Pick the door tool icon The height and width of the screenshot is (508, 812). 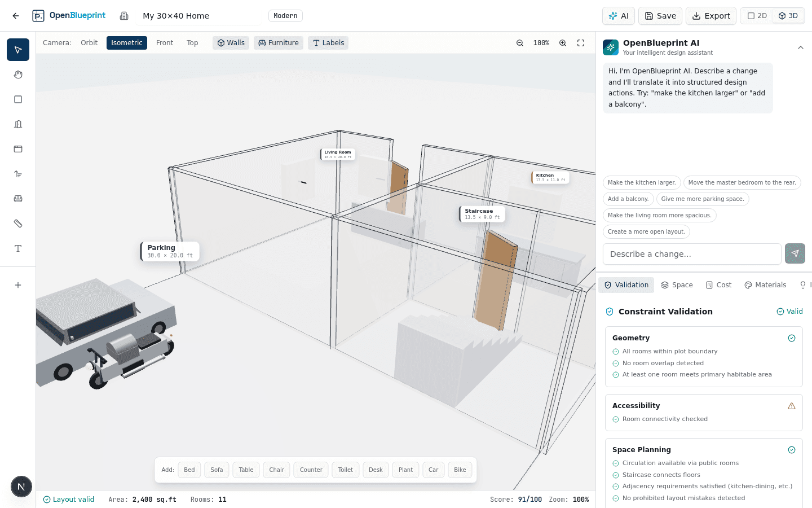pyautogui.click(x=18, y=124)
